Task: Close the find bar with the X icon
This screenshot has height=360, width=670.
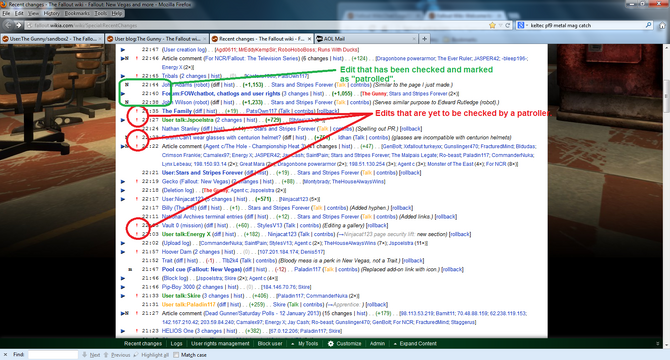Action: click(x=5, y=355)
